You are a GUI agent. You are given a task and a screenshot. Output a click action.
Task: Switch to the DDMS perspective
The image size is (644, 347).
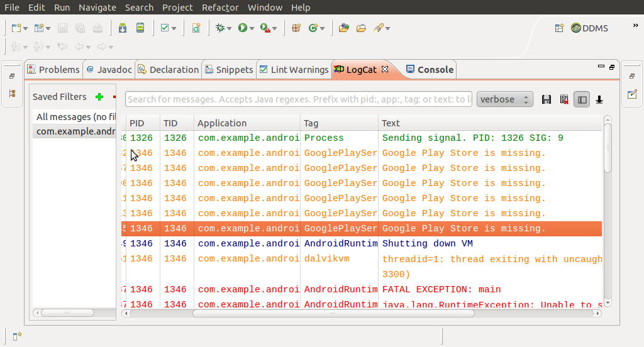tap(589, 28)
